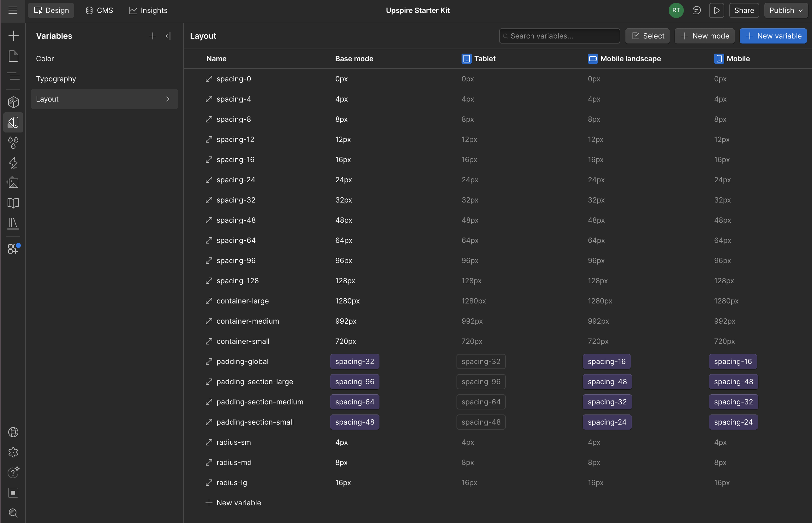The image size is (812, 523).
Task: Open the Apps icon with blue dot
Action: (x=13, y=249)
